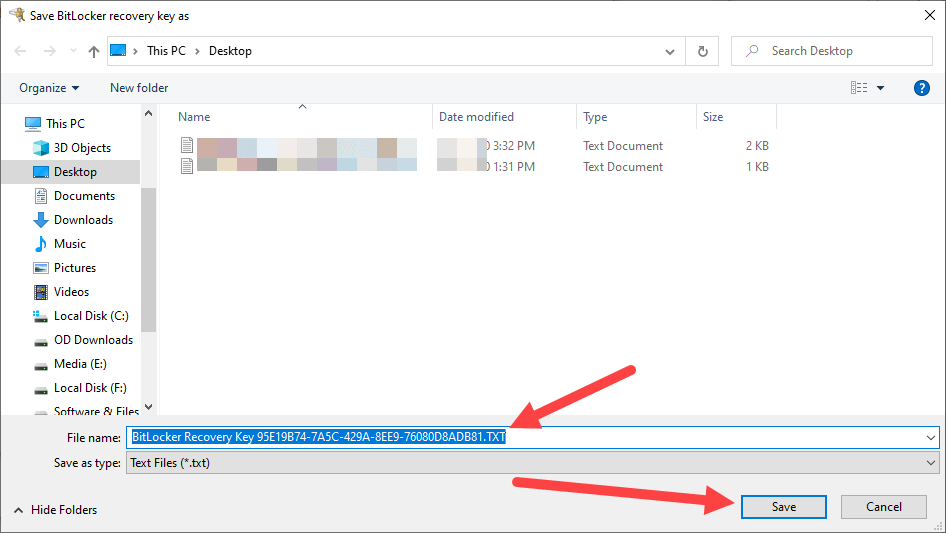Click the Media (E:) drive icon
Image resolution: width=946 pixels, height=533 pixels.
[x=41, y=366]
